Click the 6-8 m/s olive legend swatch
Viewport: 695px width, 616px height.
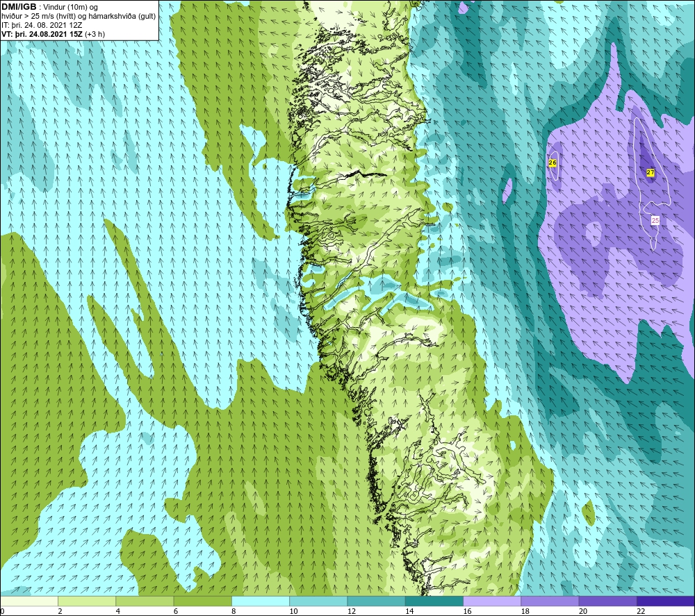click(202, 601)
